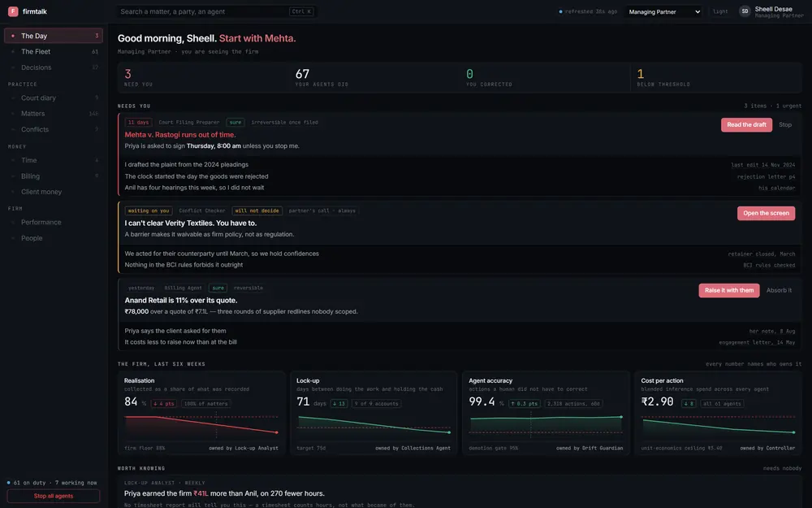Click the refreshed 38s ago indicator
This screenshot has height=508, width=812.
(x=588, y=11)
